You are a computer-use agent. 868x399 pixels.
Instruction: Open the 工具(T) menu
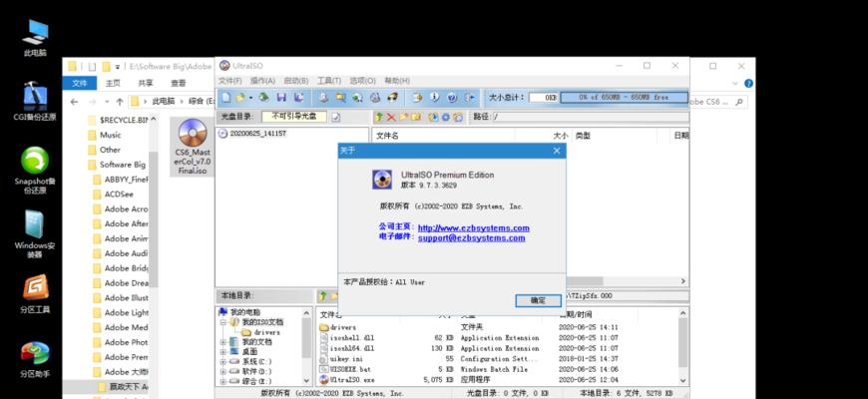click(x=329, y=81)
